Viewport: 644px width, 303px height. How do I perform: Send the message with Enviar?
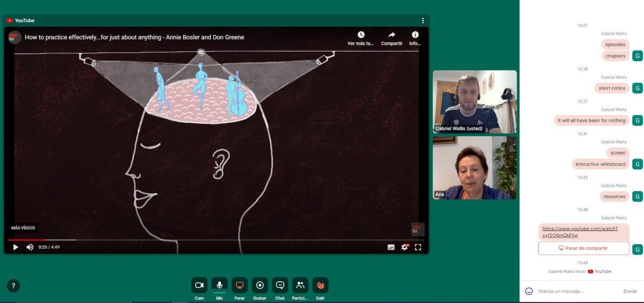[x=630, y=291]
